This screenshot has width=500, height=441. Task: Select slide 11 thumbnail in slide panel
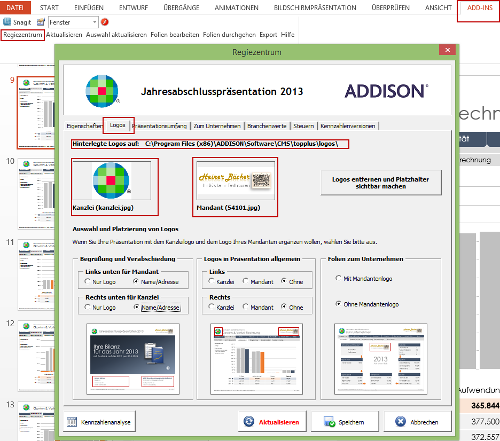36,274
